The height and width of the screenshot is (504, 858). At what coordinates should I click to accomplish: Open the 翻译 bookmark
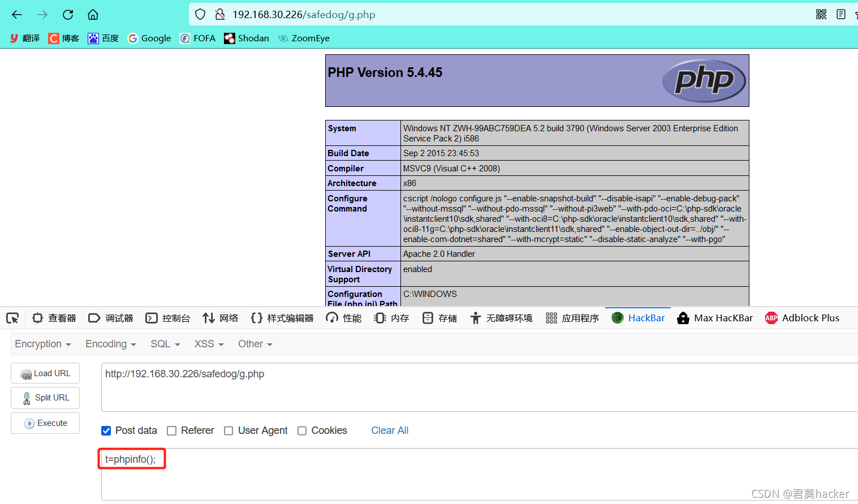point(25,38)
